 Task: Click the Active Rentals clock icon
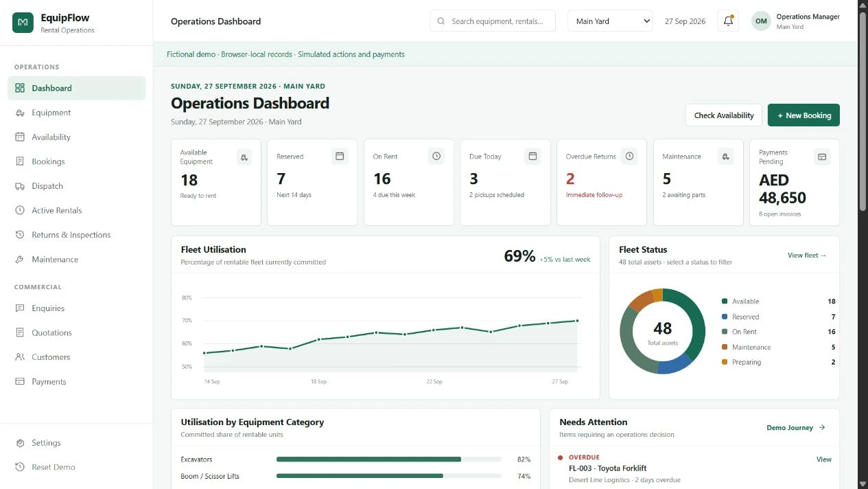coord(20,210)
